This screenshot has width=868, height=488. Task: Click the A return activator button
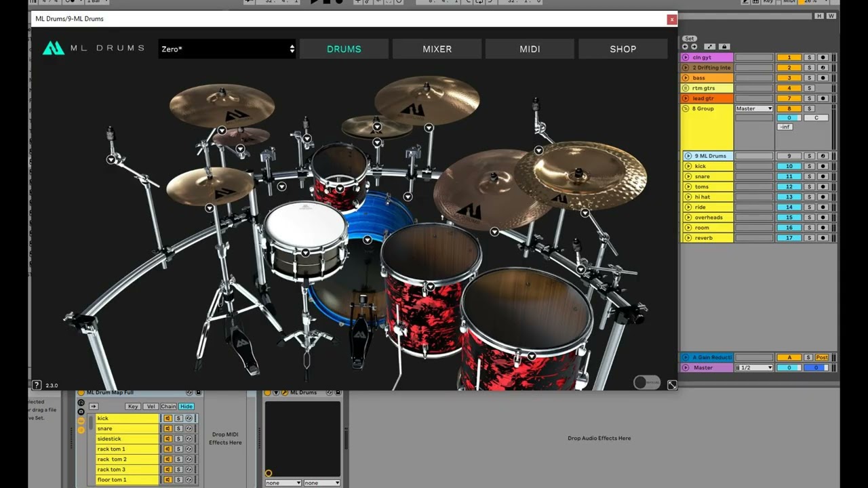(789, 357)
